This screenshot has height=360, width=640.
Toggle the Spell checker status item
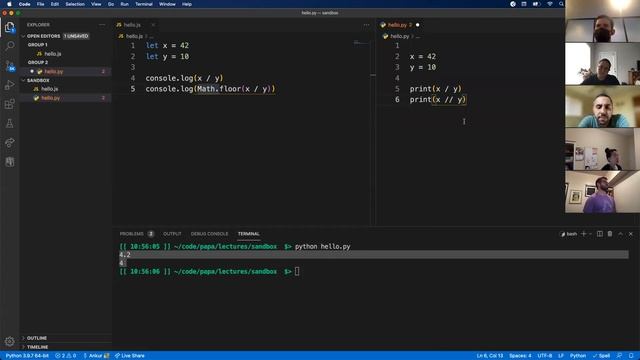(x=601, y=356)
